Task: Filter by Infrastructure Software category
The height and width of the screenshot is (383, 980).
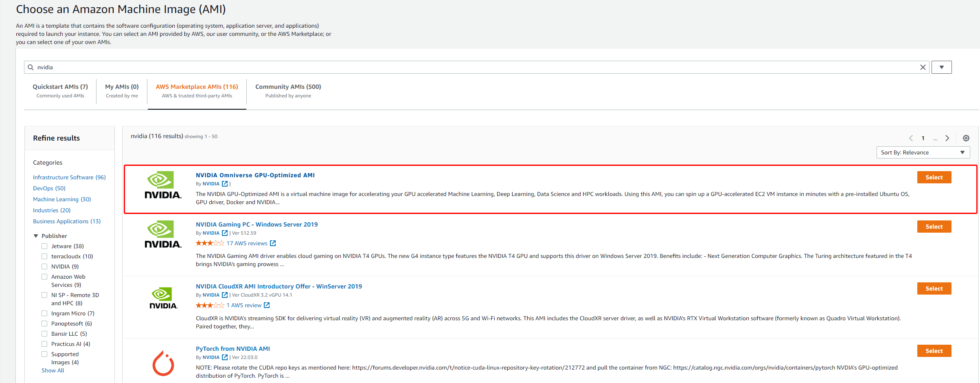Action: [x=69, y=177]
